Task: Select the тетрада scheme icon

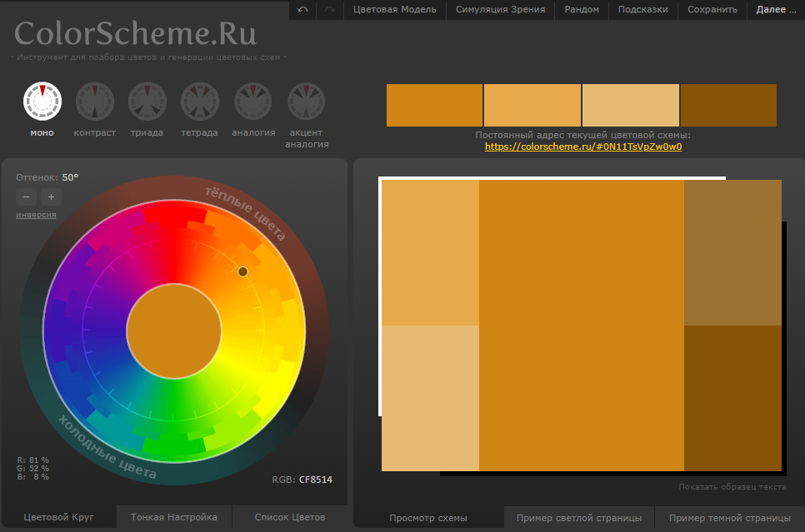Action: point(200,101)
